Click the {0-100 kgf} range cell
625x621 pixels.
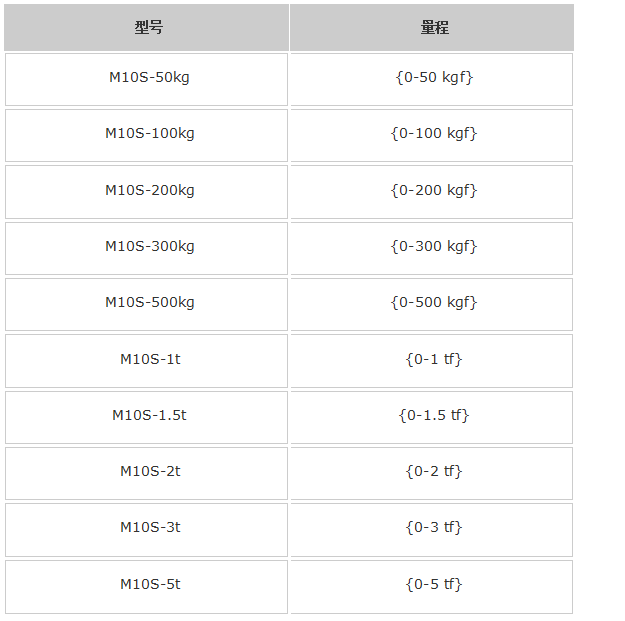coord(434,134)
